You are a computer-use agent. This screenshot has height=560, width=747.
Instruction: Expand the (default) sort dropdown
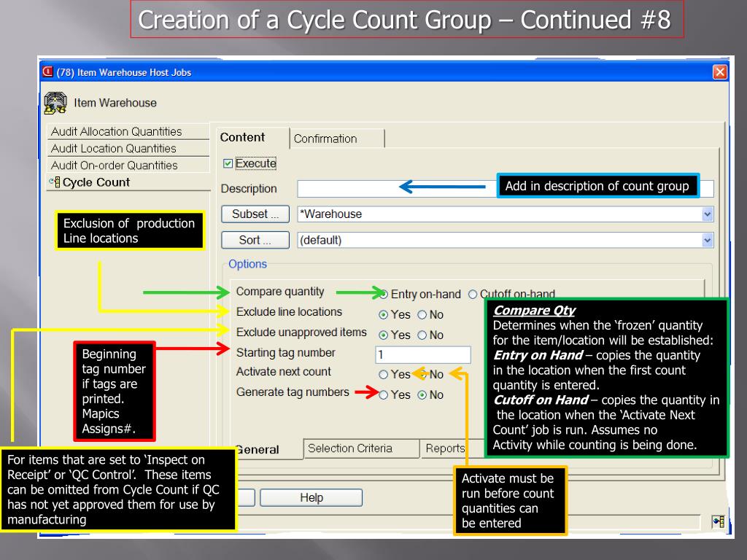(708, 240)
